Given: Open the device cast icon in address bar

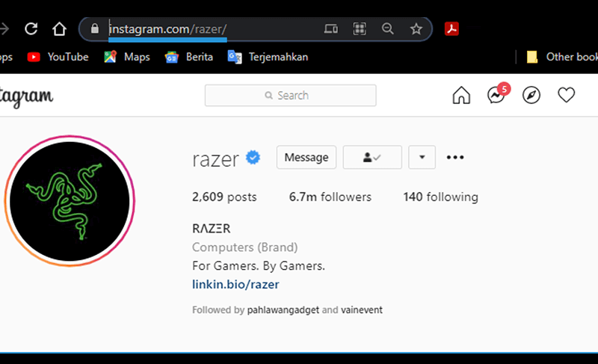Looking at the screenshot, I should click(x=330, y=28).
